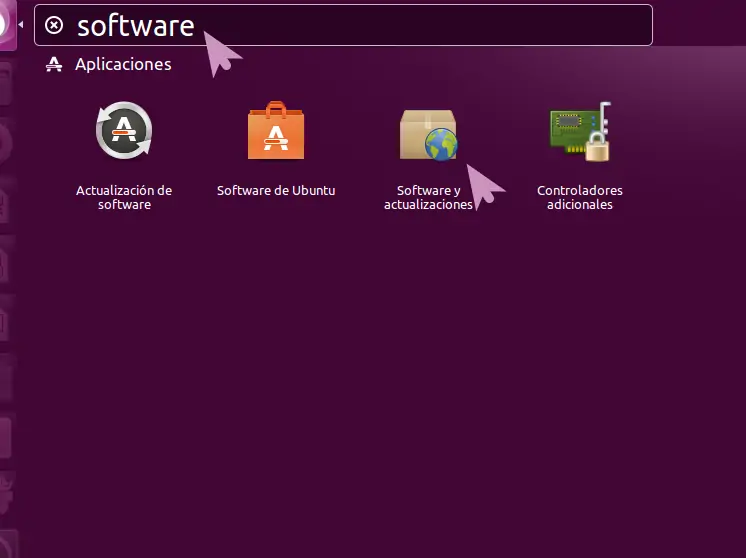Open Software y actualizaciones box-globe icon
The height and width of the screenshot is (558, 746).
[428, 134]
